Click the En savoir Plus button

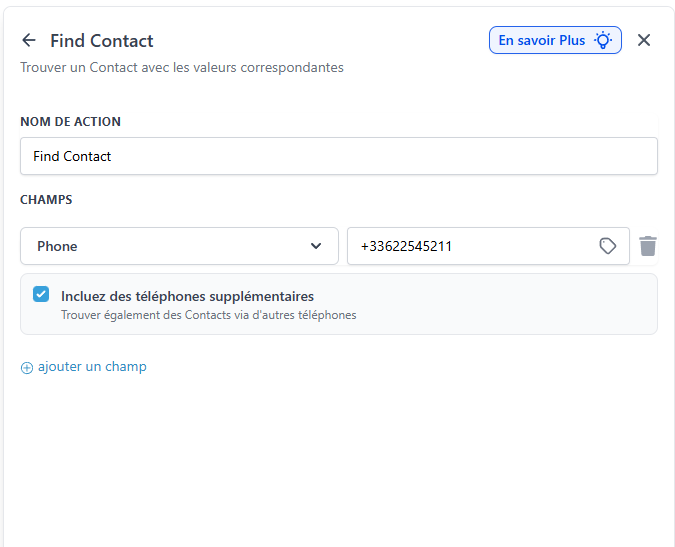pos(555,40)
